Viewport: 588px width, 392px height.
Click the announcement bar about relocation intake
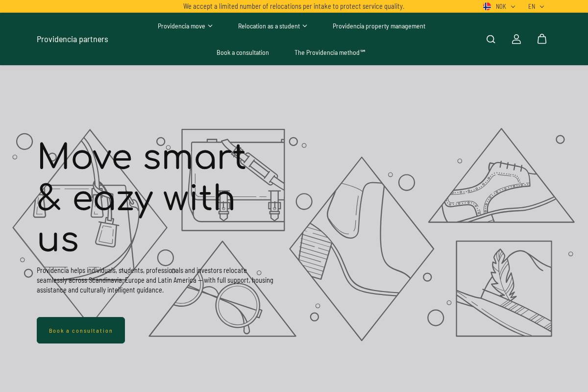coord(294,6)
